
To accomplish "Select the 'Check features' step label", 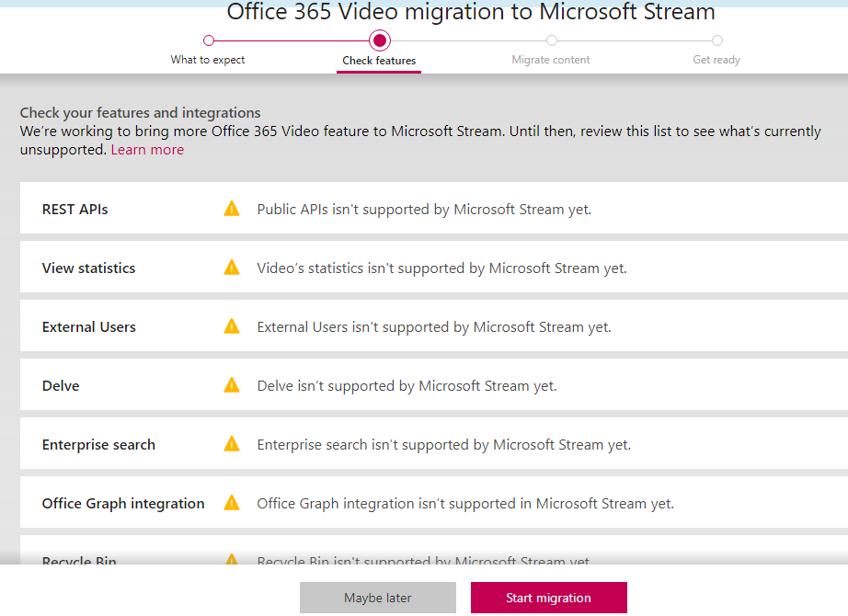I will click(x=379, y=61).
